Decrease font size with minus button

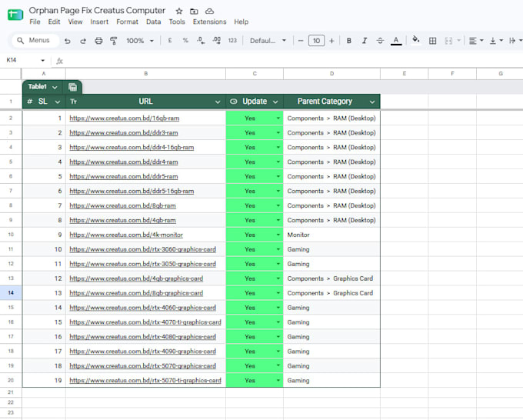(301, 41)
